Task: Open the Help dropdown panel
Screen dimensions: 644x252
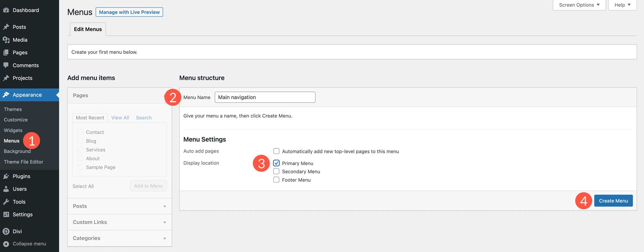Action: (x=623, y=5)
